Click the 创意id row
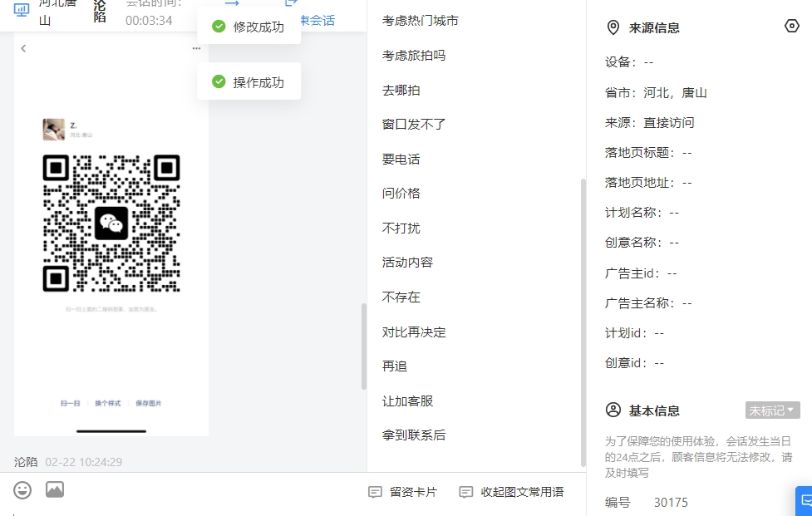This screenshot has width=812, height=516. click(x=634, y=363)
